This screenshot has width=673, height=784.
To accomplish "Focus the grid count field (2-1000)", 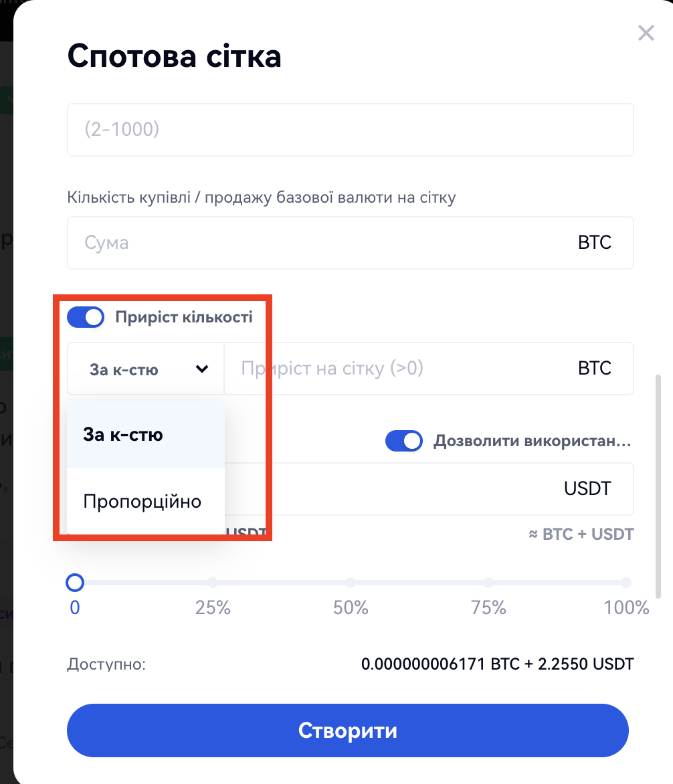I will click(x=350, y=129).
